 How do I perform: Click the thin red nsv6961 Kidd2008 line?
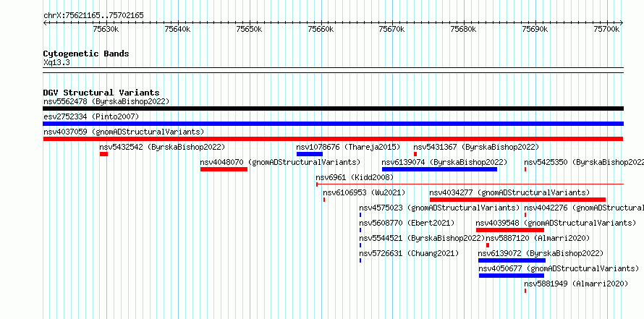click(x=470, y=184)
